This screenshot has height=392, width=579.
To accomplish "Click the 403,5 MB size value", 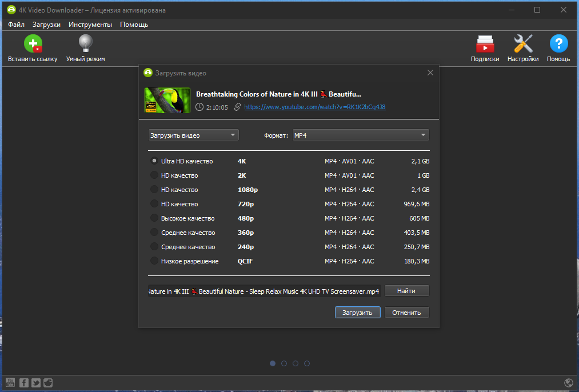I will coord(417,233).
